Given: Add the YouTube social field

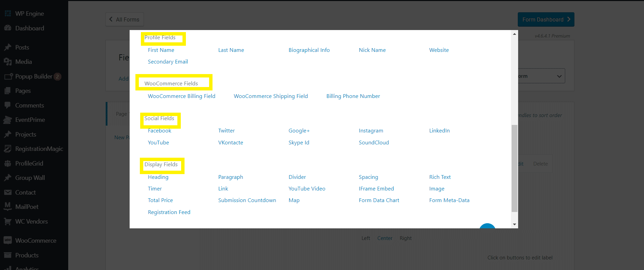Looking at the screenshot, I should click(x=158, y=142).
